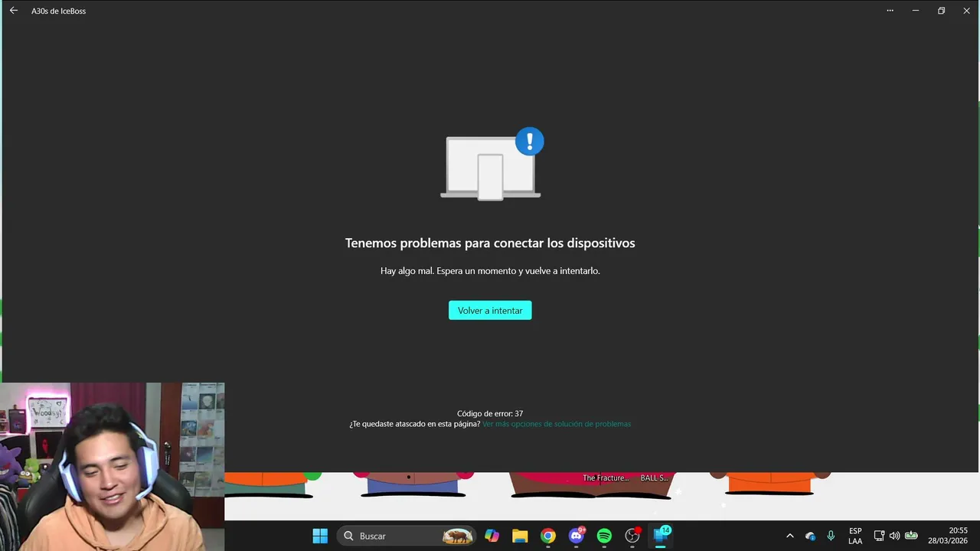Open Google Chrome from the taskbar
Image resolution: width=980 pixels, height=551 pixels.
point(548,536)
